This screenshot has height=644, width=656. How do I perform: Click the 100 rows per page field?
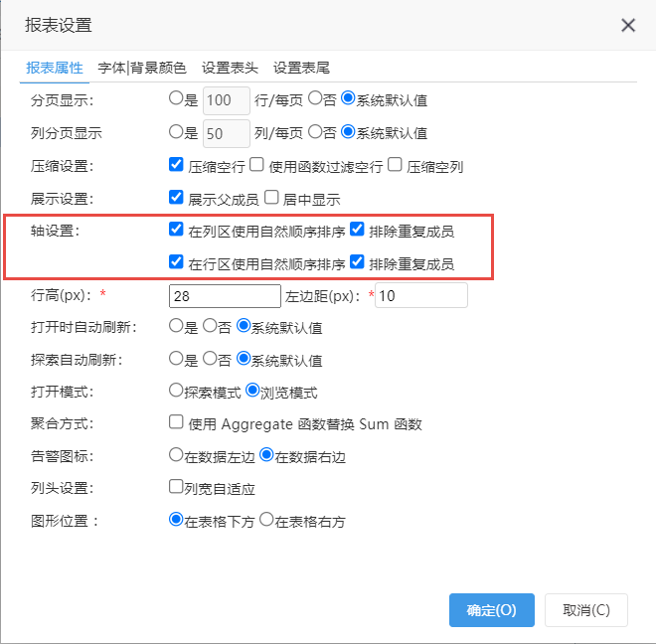(227, 100)
